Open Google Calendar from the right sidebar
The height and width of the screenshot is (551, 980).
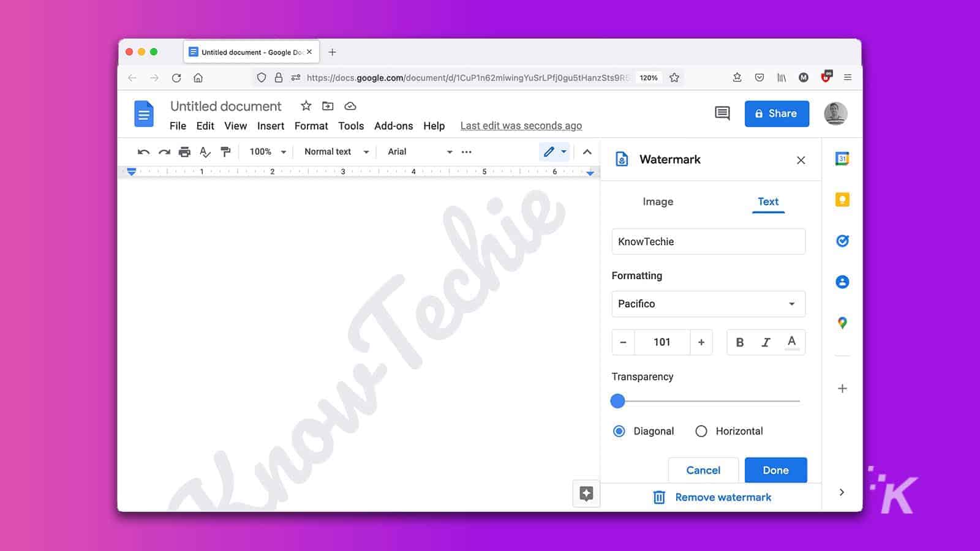pyautogui.click(x=842, y=158)
